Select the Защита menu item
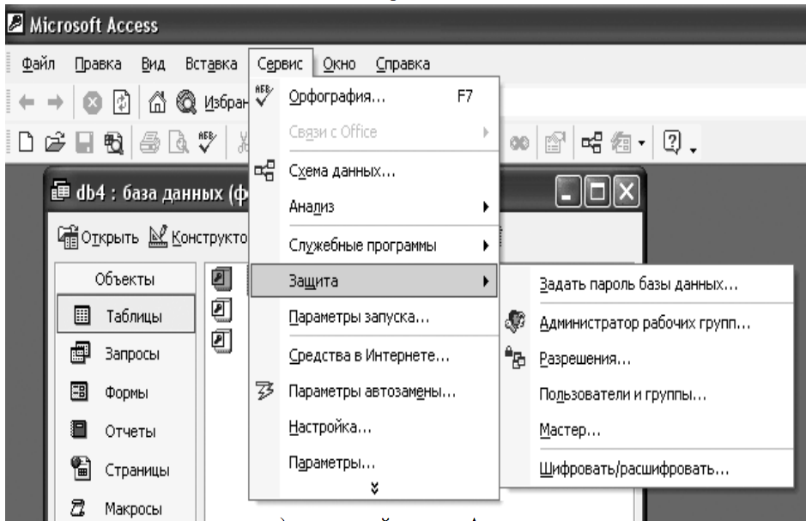812x521 pixels. (x=374, y=281)
